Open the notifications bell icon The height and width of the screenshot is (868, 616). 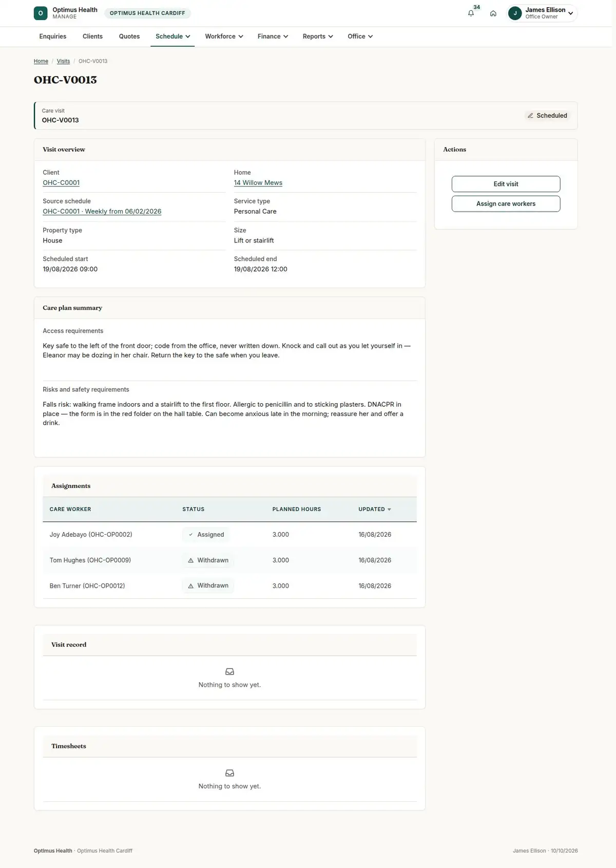(x=471, y=13)
